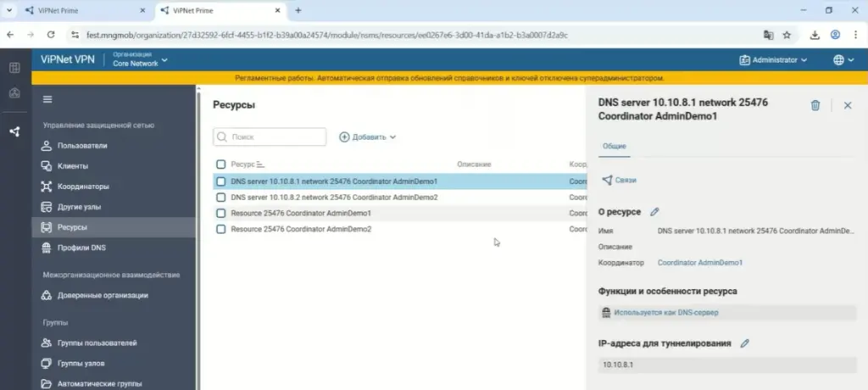Close the first ViPNet Prime browser tab
868x390 pixels.
click(142, 10)
